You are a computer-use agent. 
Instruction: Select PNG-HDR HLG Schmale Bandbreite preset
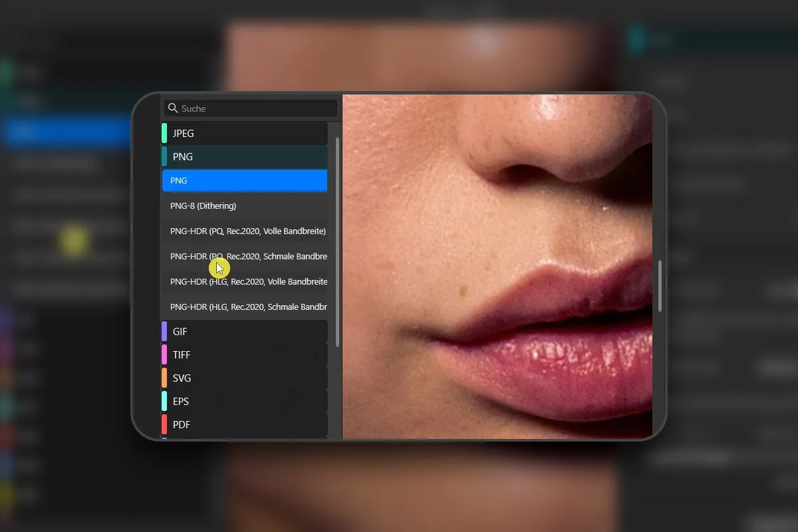[x=245, y=307]
